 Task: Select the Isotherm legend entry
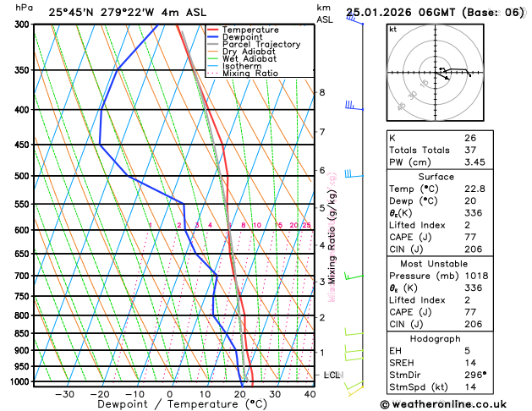[242, 66]
